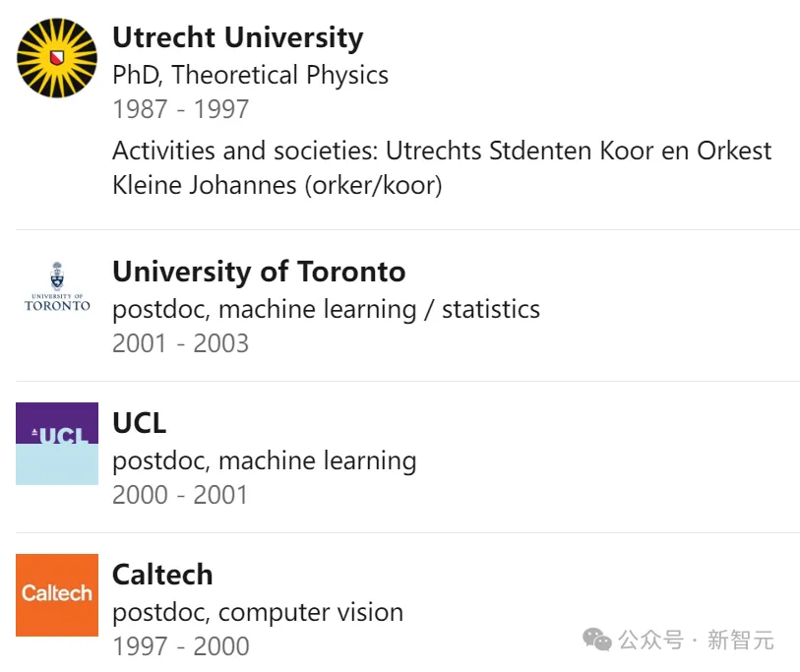Image resolution: width=800 pixels, height=672 pixels.
Task: Click the 1997 - 2000 date range
Action: [x=181, y=646]
